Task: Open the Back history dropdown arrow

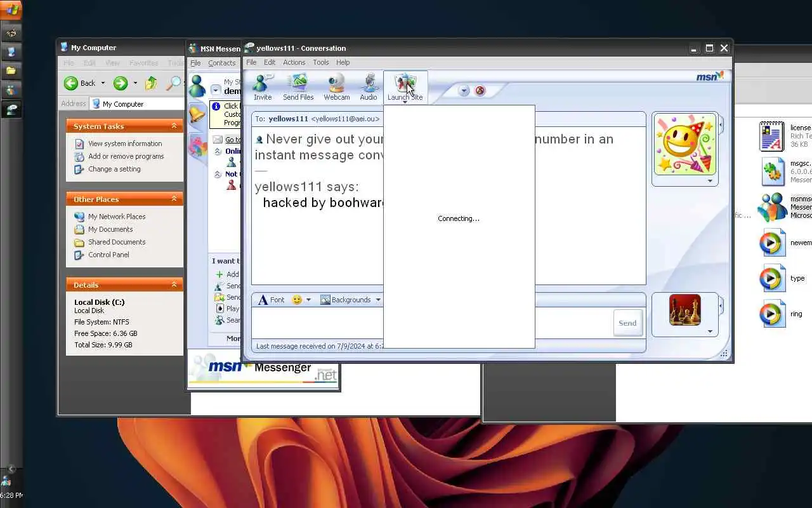Action: point(103,83)
